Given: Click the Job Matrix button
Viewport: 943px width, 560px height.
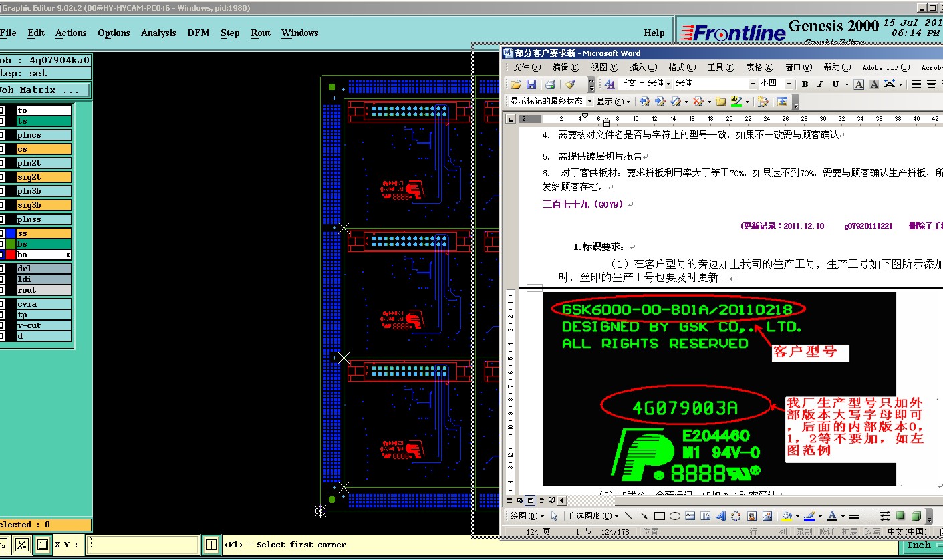Looking at the screenshot, I should (x=45, y=90).
